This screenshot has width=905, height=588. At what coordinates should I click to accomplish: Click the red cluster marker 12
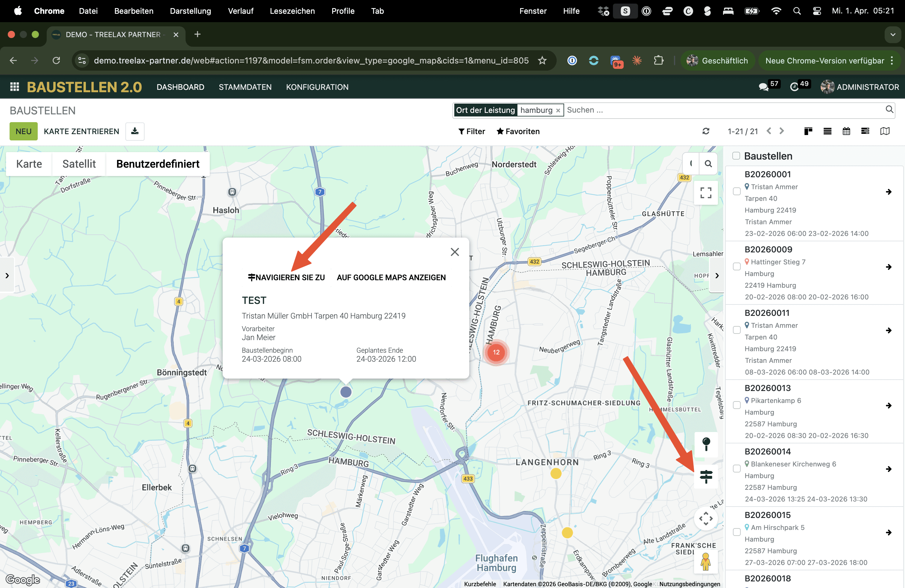(x=496, y=352)
